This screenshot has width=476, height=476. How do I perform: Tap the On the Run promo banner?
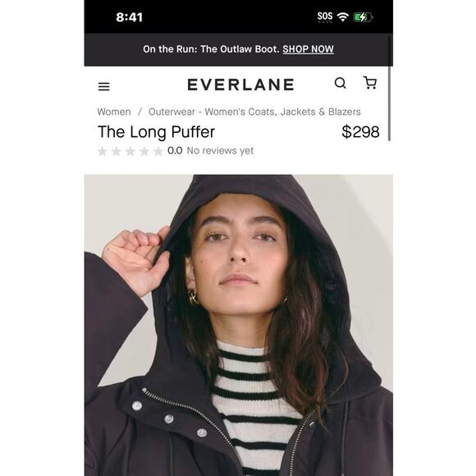tap(239, 49)
